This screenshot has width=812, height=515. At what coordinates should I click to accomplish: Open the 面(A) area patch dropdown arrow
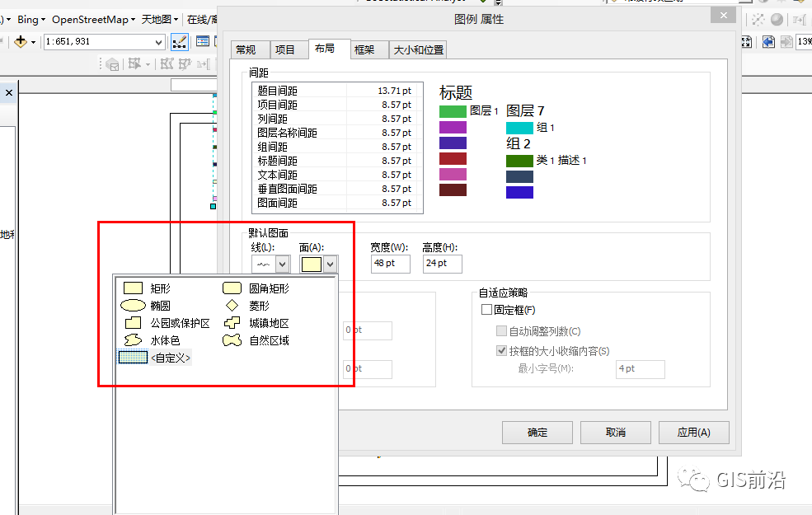coord(331,264)
